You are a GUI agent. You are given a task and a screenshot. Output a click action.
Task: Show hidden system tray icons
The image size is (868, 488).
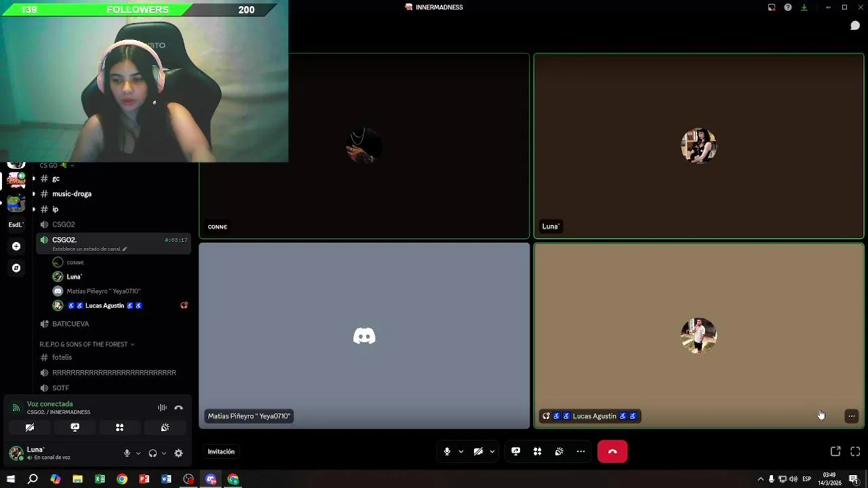pyautogui.click(x=760, y=479)
